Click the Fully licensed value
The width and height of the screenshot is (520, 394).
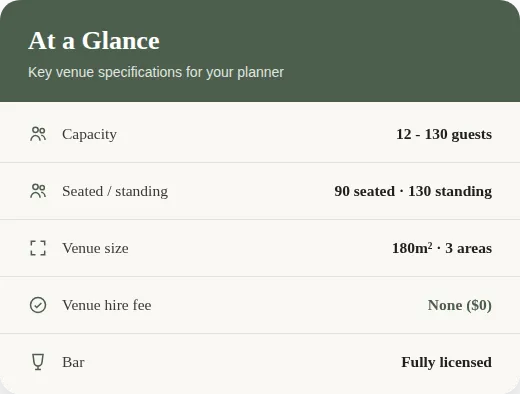tap(447, 362)
